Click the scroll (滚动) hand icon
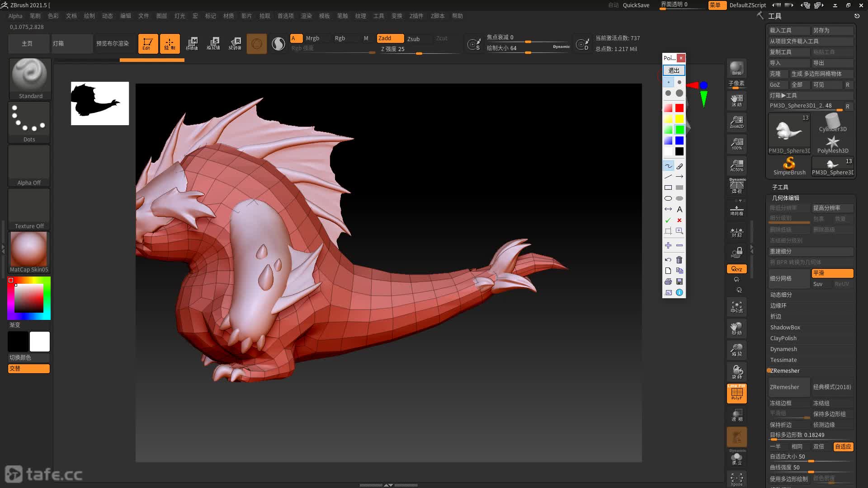 (736, 100)
